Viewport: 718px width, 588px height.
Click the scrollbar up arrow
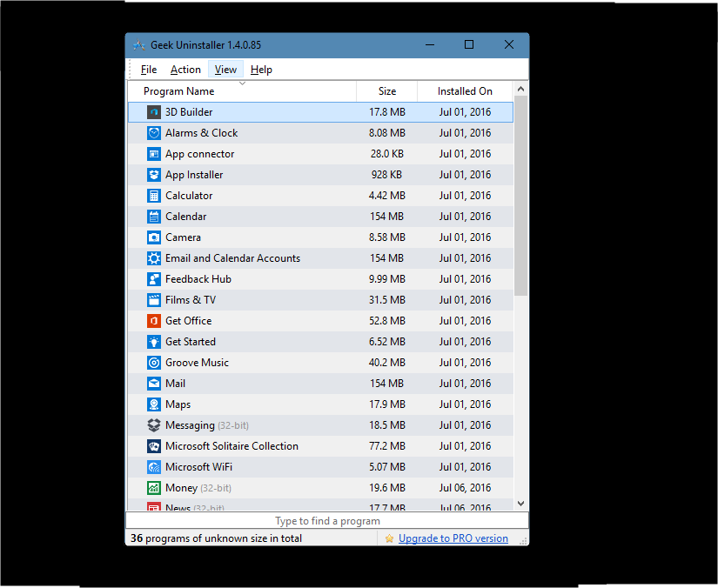(x=520, y=89)
